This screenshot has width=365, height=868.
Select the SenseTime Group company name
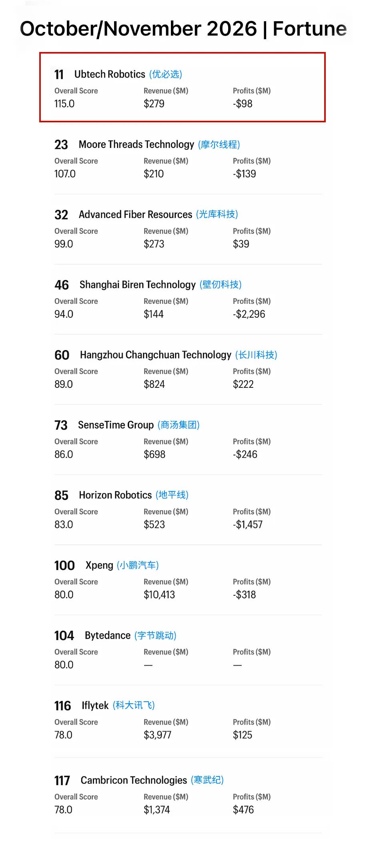(x=116, y=425)
